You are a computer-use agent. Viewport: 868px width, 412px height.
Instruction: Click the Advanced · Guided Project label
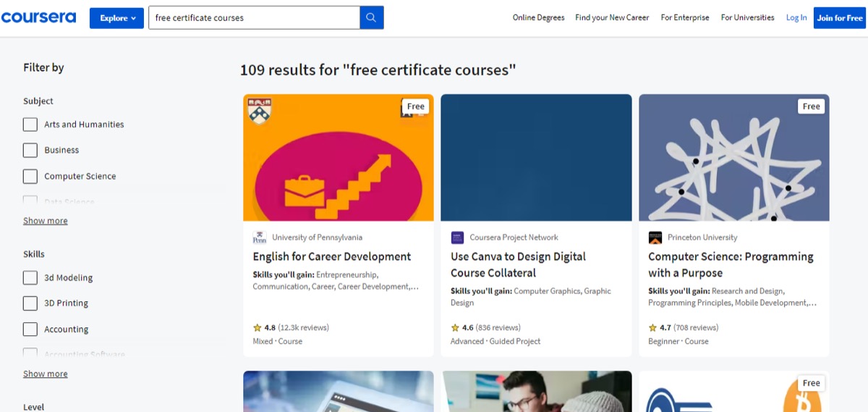point(495,341)
